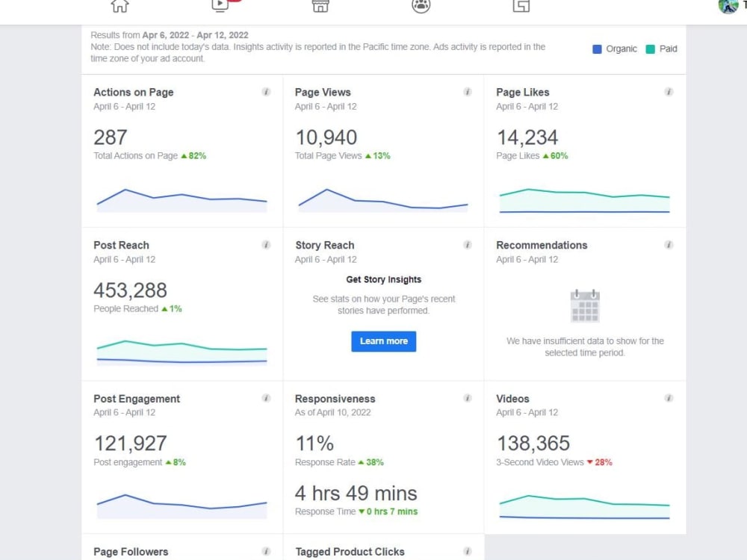Open the Home feed icon
Viewport: 747px width, 560px height.
point(120,7)
